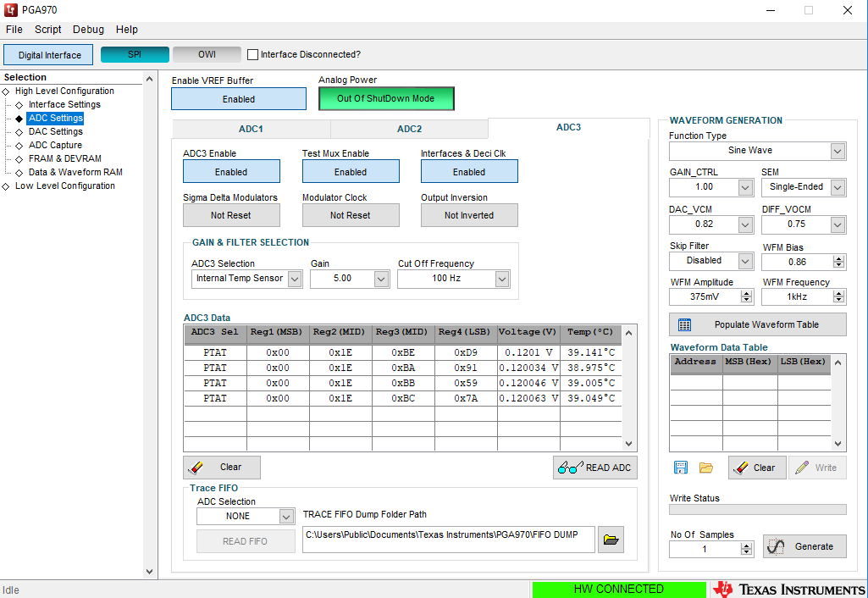Open the Gain 5.00 dropdown
This screenshot has width=868, height=598.
[x=381, y=279]
